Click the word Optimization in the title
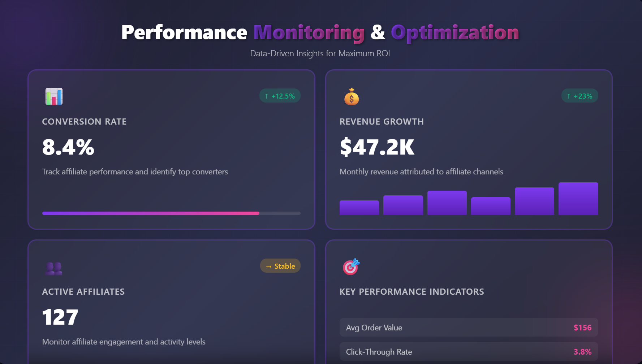 tap(455, 32)
